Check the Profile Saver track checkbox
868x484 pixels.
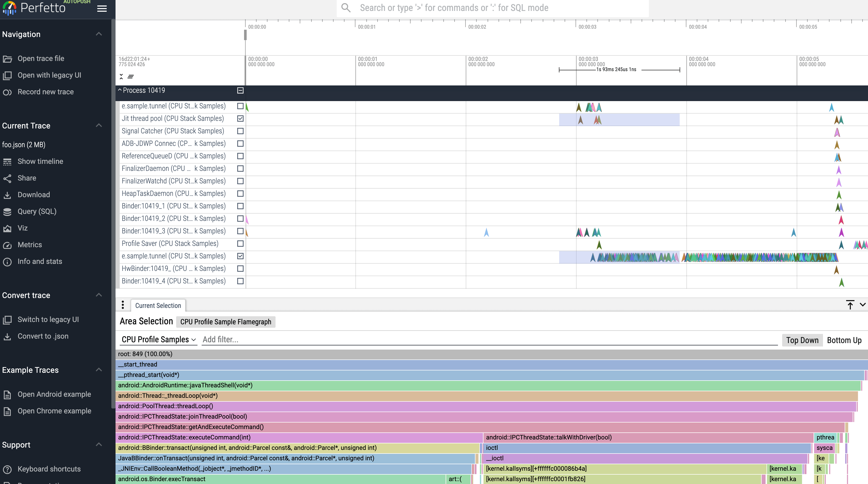coord(240,244)
